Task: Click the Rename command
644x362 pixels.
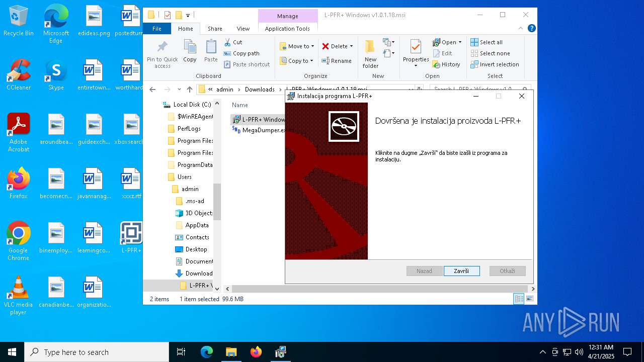Action: [x=337, y=61]
